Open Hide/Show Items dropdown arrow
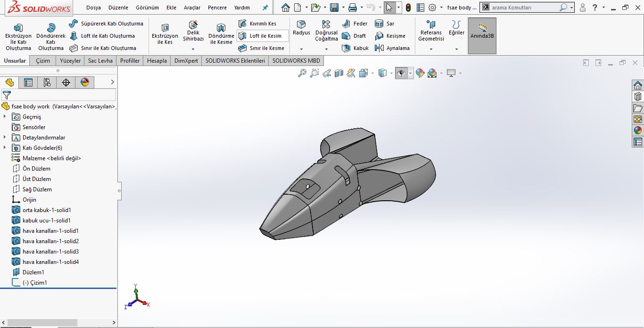 click(x=411, y=74)
